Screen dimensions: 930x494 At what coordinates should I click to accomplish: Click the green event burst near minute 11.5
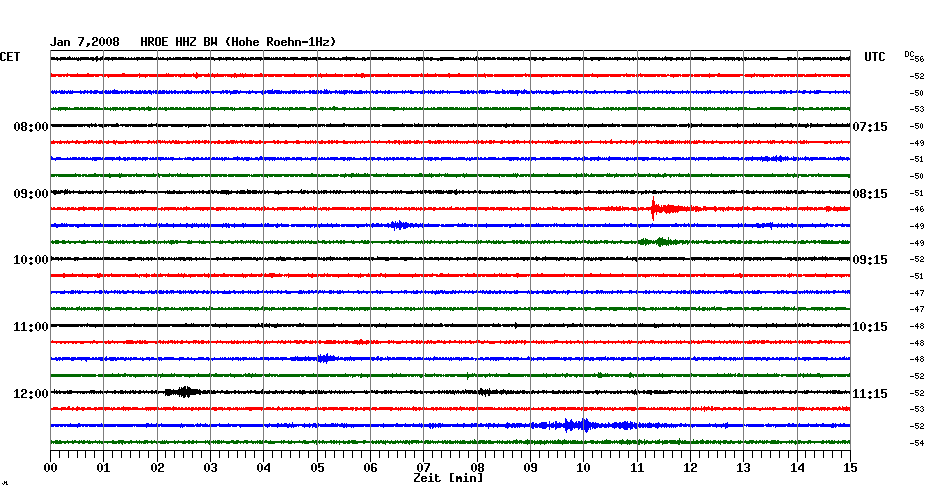[661, 241]
